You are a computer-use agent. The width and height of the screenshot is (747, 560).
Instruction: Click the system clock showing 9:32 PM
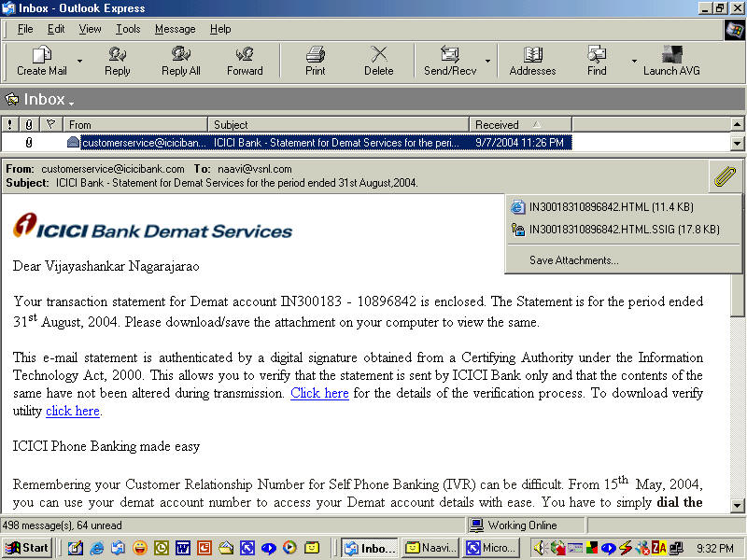click(715, 549)
